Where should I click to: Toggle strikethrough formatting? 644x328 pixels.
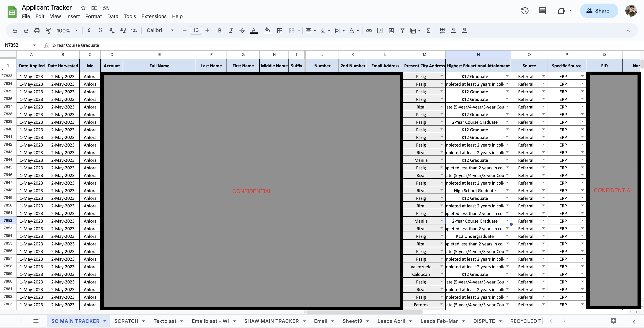pos(242,30)
